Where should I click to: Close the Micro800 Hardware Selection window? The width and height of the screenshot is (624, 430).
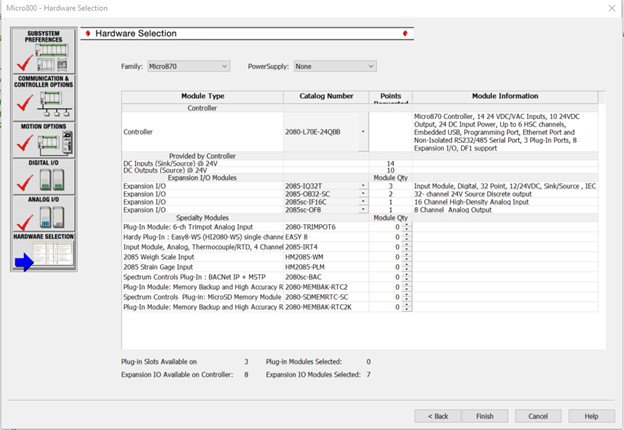click(x=612, y=8)
